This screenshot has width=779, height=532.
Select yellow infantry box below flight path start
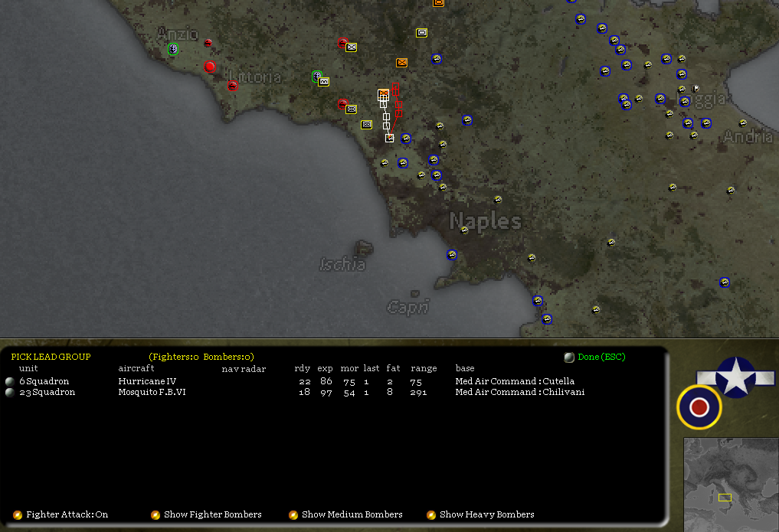352,109
